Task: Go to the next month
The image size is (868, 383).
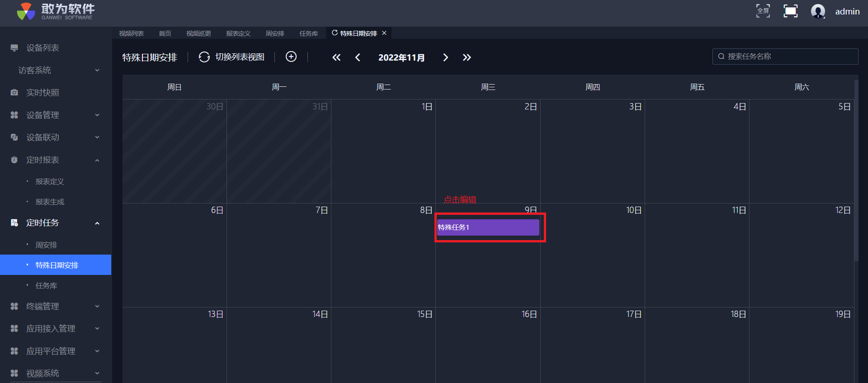Action: pyautogui.click(x=445, y=57)
